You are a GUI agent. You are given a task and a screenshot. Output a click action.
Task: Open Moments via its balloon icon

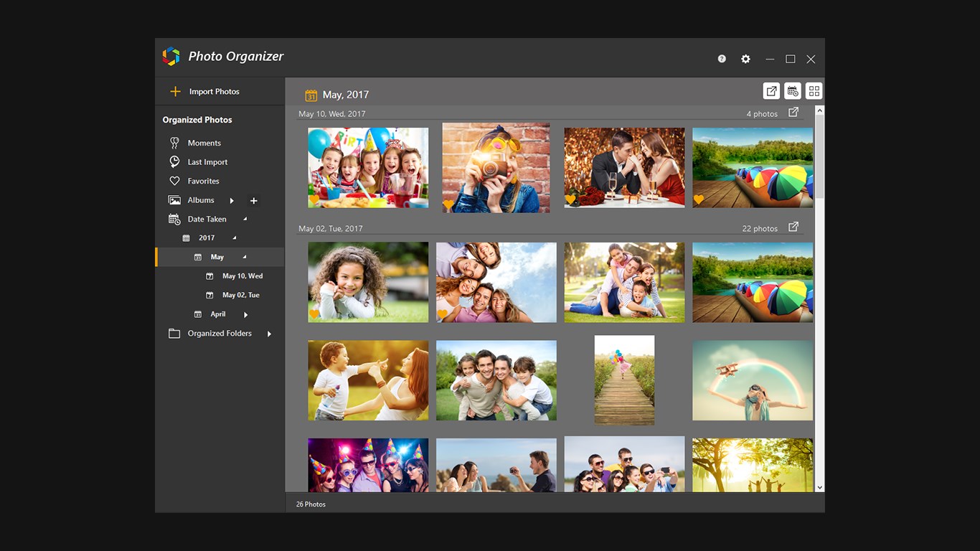coord(174,143)
